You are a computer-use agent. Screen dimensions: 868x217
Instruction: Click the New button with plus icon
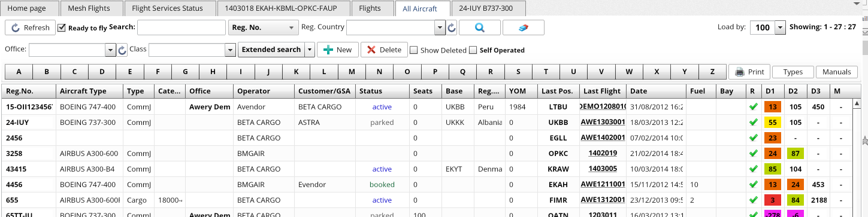click(337, 50)
